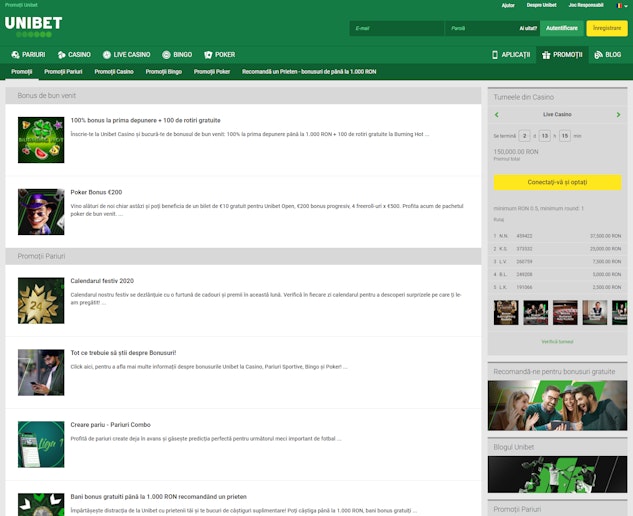Viewport: 633px width, 516px height.
Task: Click leaderboard row 1 N.N.
Action: [557, 236]
